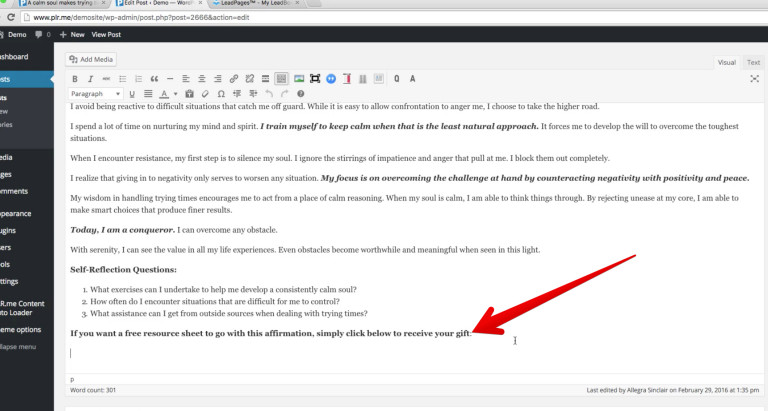Image resolution: width=768 pixels, height=411 pixels.
Task: Open the View Post link
Action: coord(106,35)
